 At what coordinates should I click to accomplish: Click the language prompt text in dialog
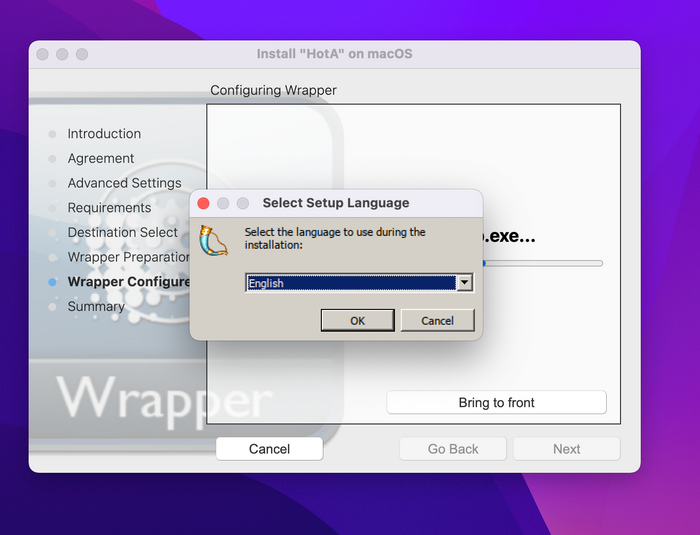click(x=335, y=238)
